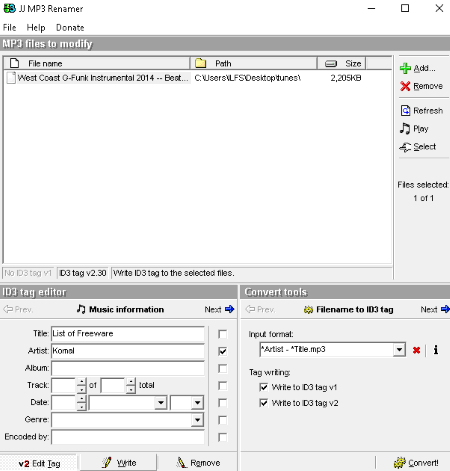Go to next ID3 tag editor page arrow
The height and width of the screenshot is (471, 450).
click(x=229, y=309)
